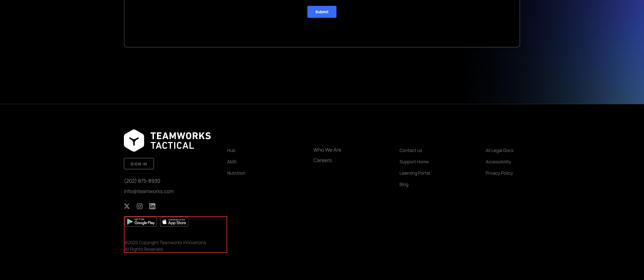Open the Nutrition footer link
This screenshot has height=280, width=644.
[236, 173]
